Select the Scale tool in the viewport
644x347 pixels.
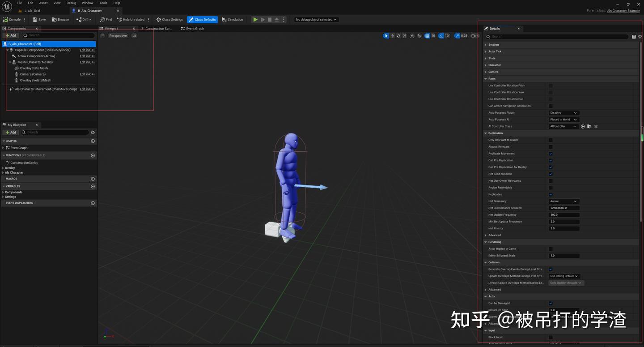[x=404, y=36]
